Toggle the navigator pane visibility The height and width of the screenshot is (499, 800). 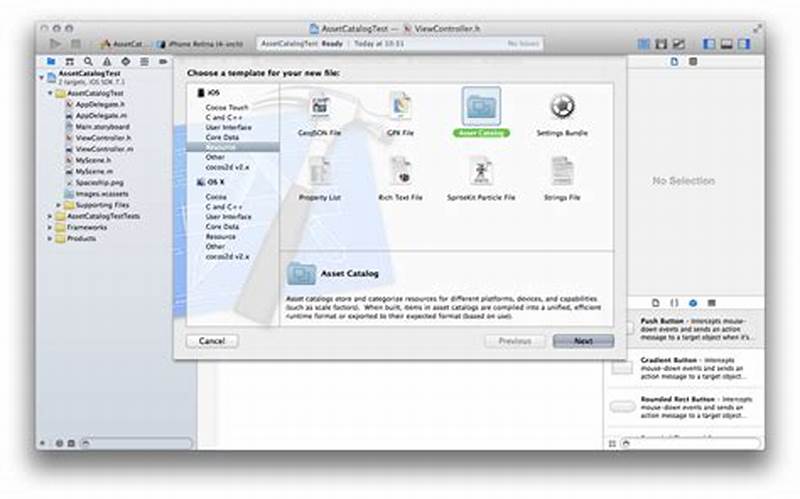(709, 44)
